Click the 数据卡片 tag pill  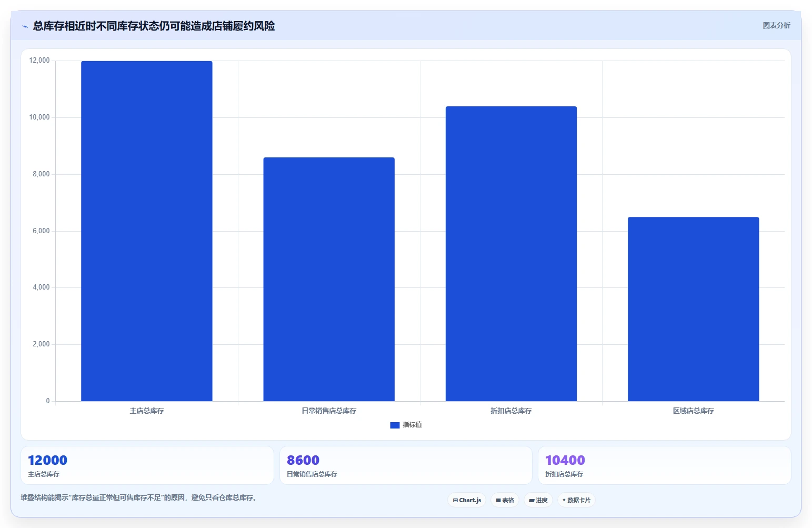[576, 500]
